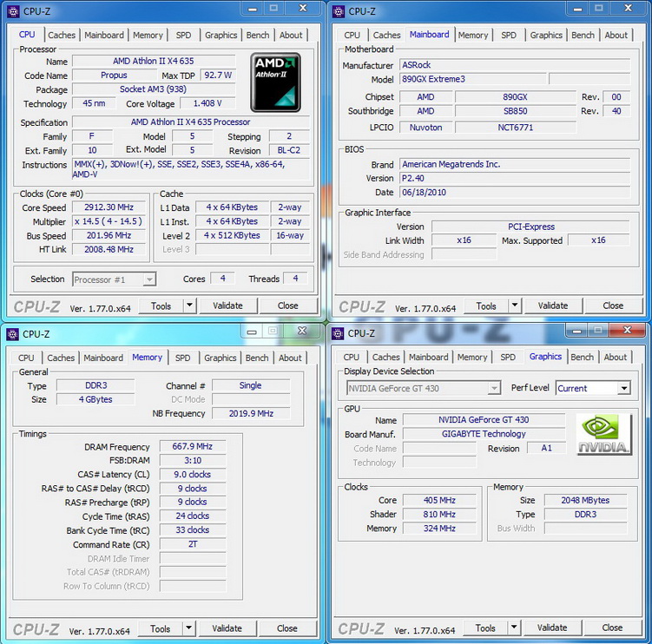
Task: Click Validate in the Mainboard window
Action: click(x=553, y=306)
